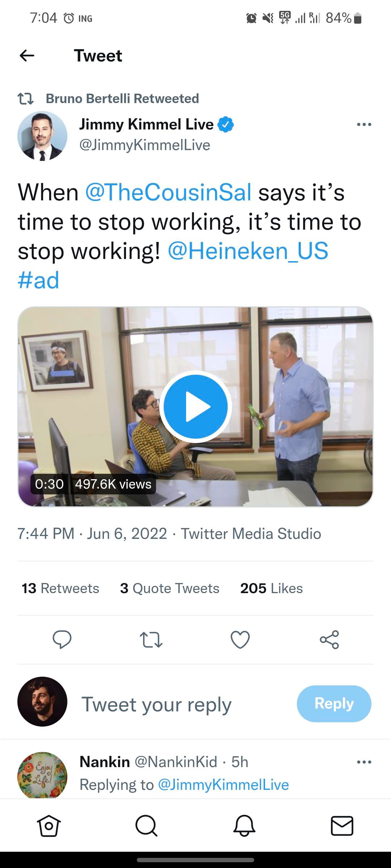
Task: Open the Notifications bell tab
Action: (244, 826)
